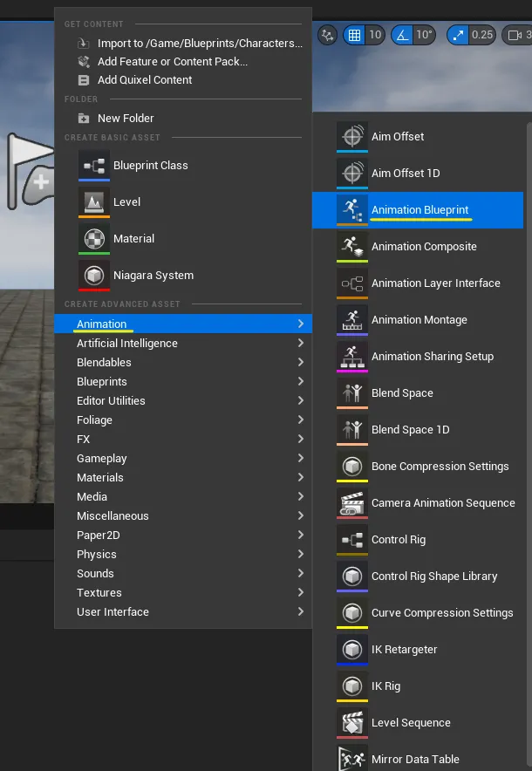This screenshot has height=771, width=532.
Task: Open the grid snap value 10 dropdown
Action: [x=375, y=35]
